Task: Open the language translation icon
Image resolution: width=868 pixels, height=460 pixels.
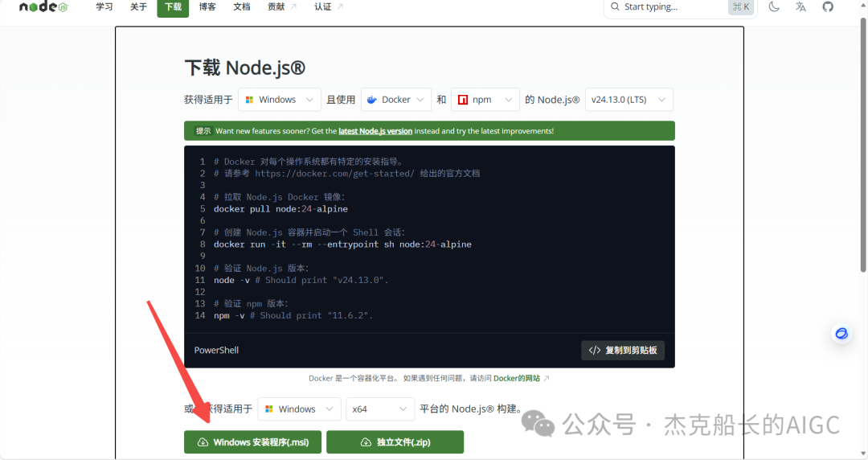Action: 800,6
